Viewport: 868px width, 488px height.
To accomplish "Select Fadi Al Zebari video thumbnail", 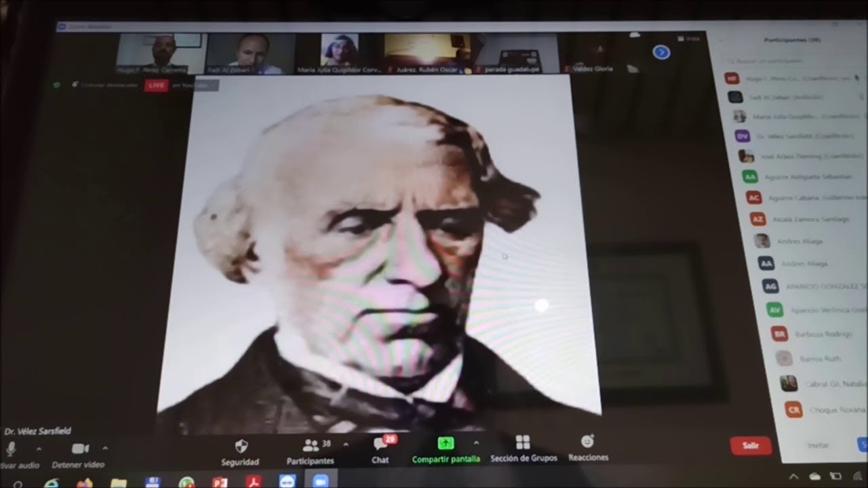I will (x=251, y=54).
